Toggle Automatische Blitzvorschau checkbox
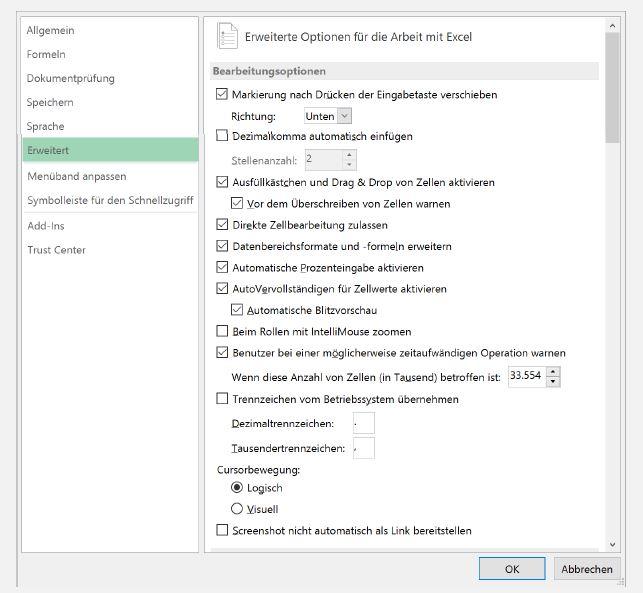Screen dimensions: 643x593 (x=237, y=310)
